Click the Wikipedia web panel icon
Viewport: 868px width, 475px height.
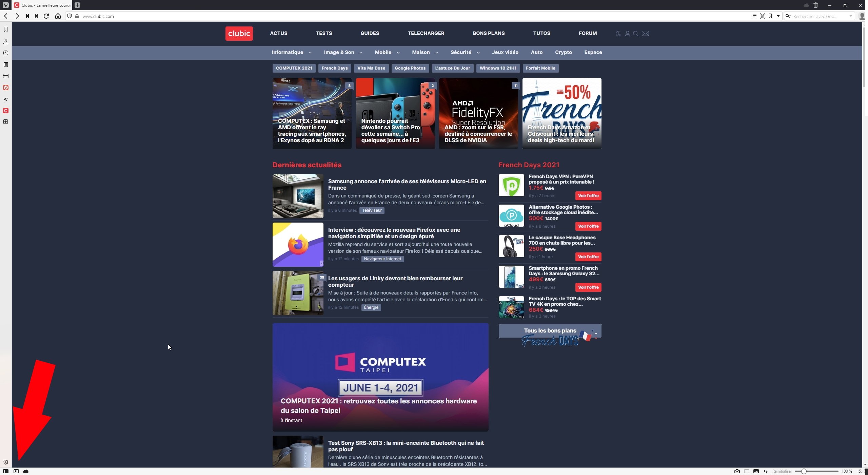6,99
